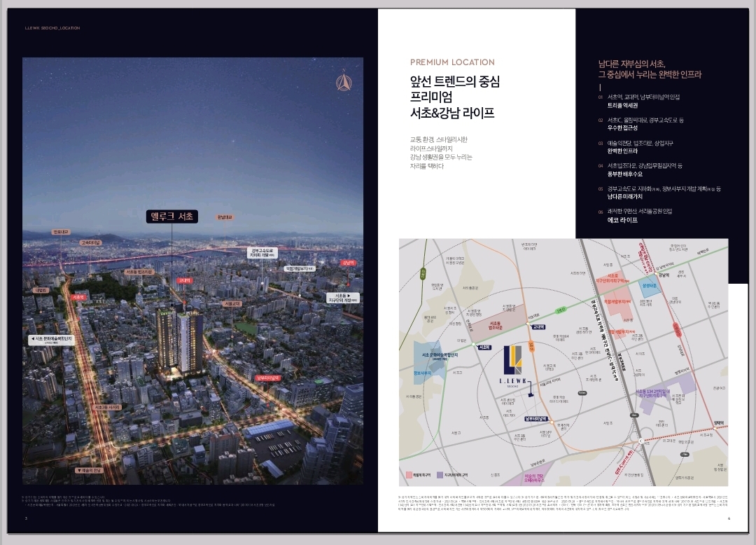Viewport: 756px width, 545px height.
Task: Click the headline 앞선 트렌드의 중심
Action: pyautogui.click(x=455, y=81)
